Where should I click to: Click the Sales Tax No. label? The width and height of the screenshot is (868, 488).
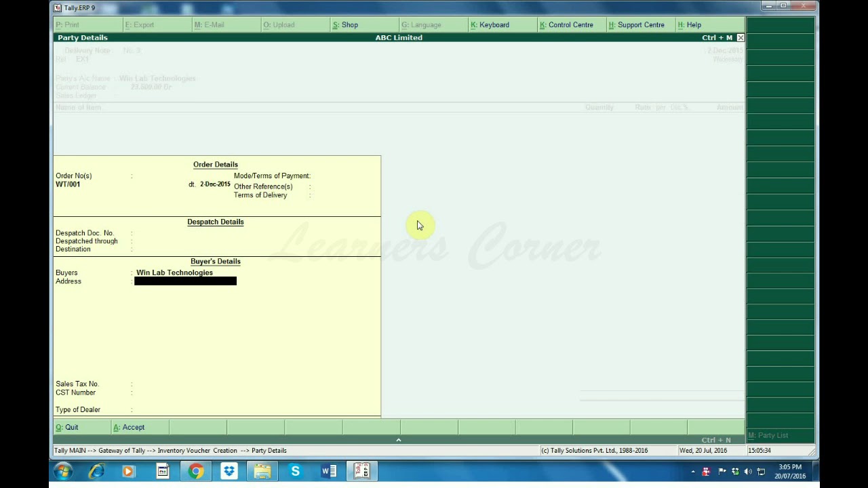point(77,384)
